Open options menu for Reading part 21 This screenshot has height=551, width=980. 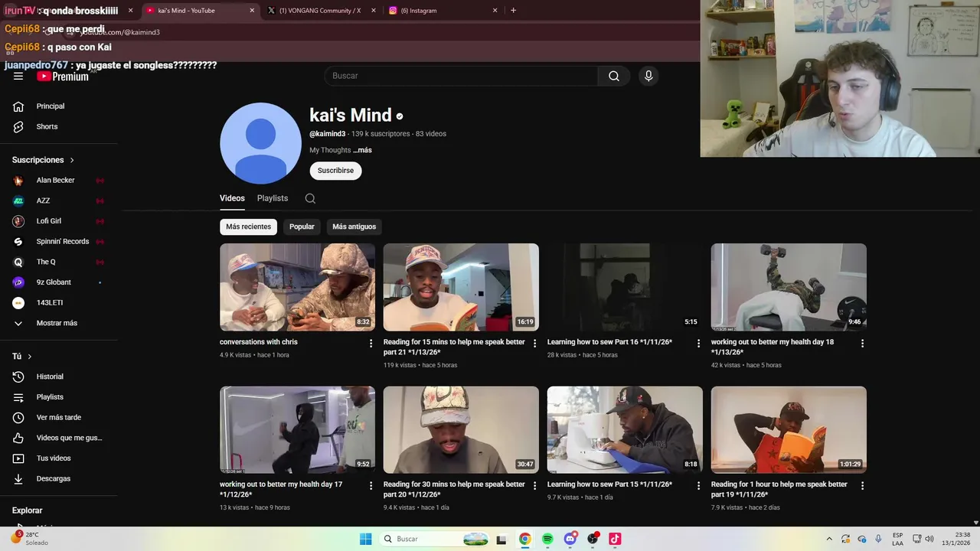click(534, 344)
